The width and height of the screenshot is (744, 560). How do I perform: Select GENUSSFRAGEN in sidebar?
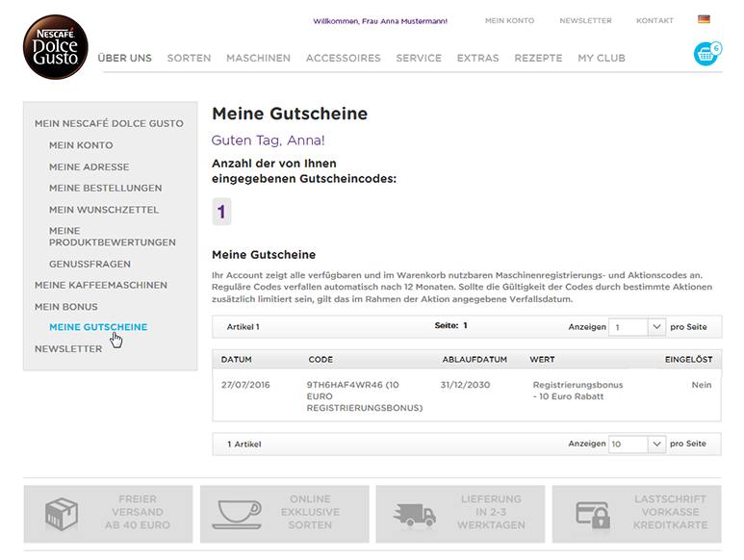point(90,264)
